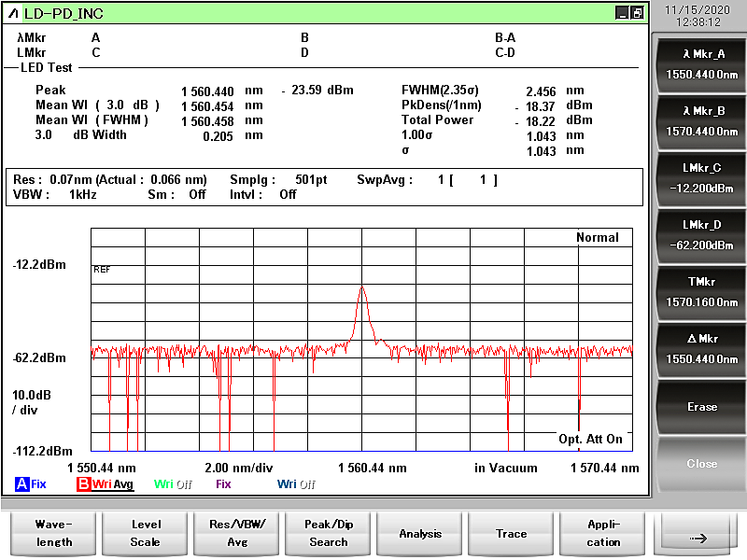
Task: Click the peak level -23.59 dBm
Action: [x=317, y=90]
